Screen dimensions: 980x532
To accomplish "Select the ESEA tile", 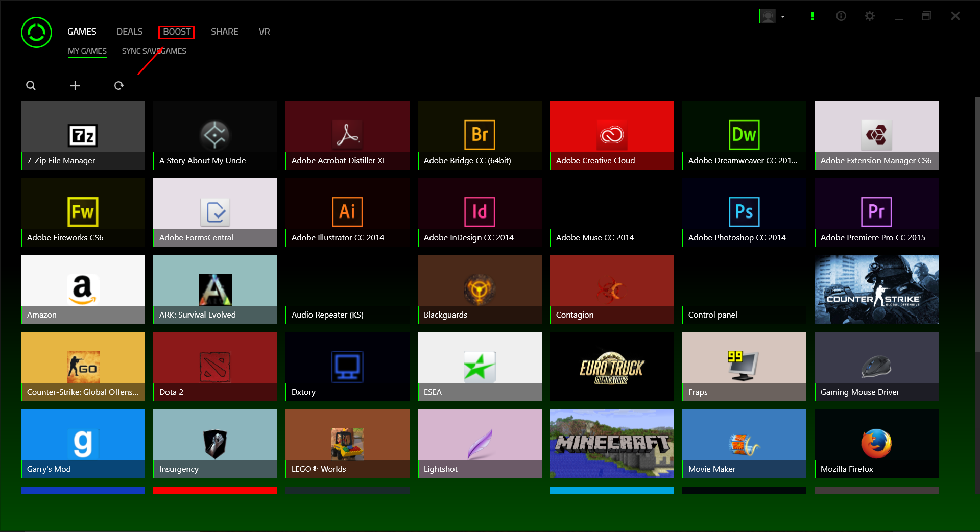I will 480,367.
